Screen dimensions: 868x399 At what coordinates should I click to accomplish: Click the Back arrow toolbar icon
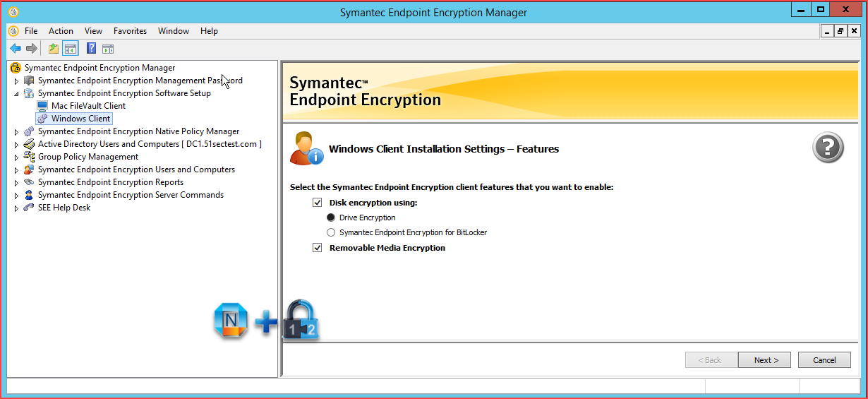pos(15,49)
